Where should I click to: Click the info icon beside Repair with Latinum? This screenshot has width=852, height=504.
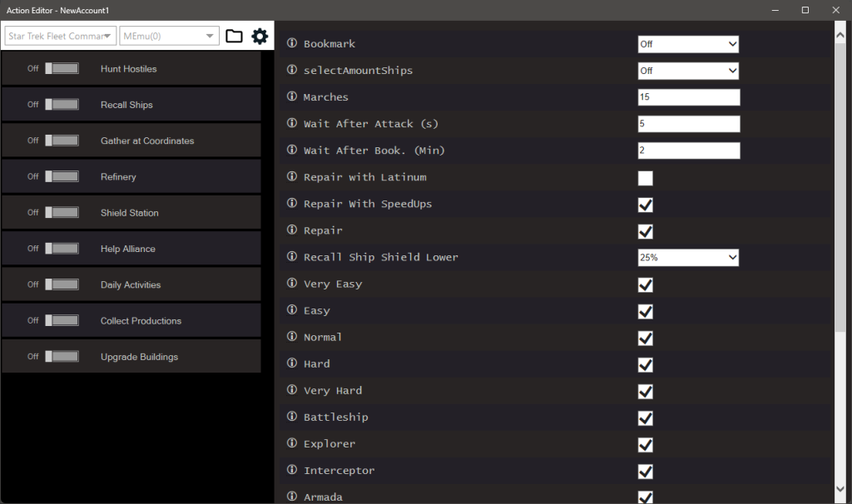(290, 176)
